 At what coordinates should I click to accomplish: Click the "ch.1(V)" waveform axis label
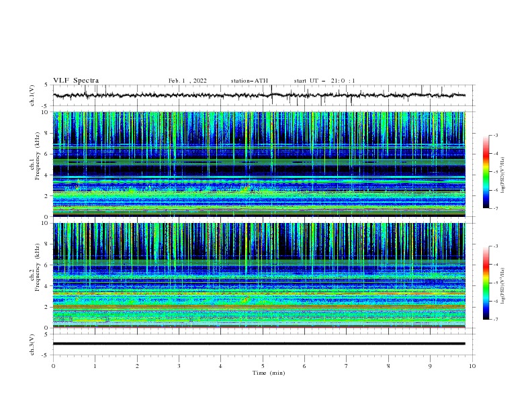(x=32, y=95)
